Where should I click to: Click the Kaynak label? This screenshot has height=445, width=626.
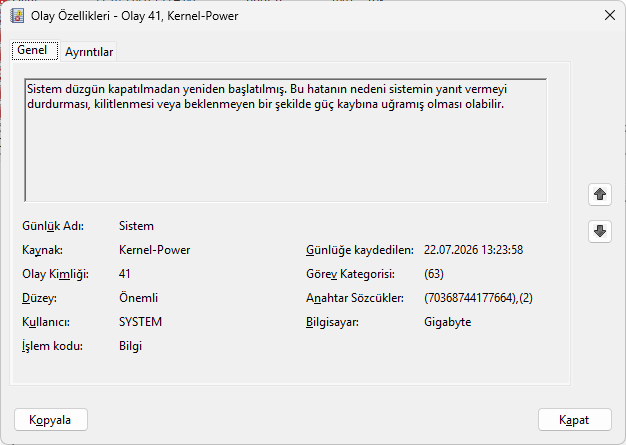(42, 250)
